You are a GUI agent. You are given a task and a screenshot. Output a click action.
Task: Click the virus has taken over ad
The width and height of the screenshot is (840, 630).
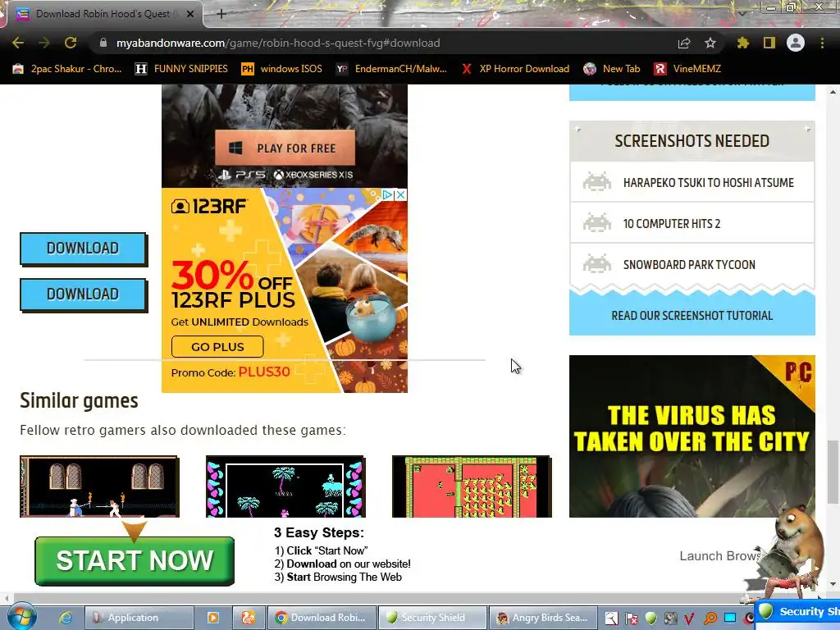pos(692,436)
